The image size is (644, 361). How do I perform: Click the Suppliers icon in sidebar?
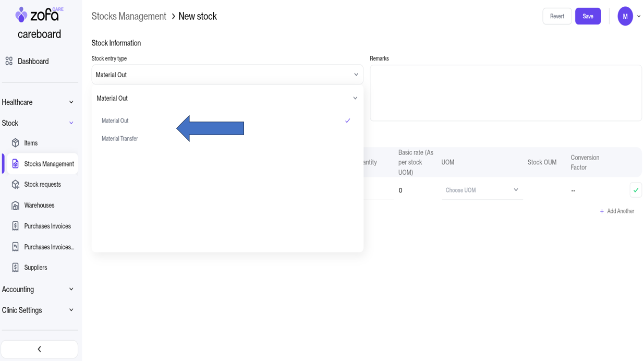[15, 268]
